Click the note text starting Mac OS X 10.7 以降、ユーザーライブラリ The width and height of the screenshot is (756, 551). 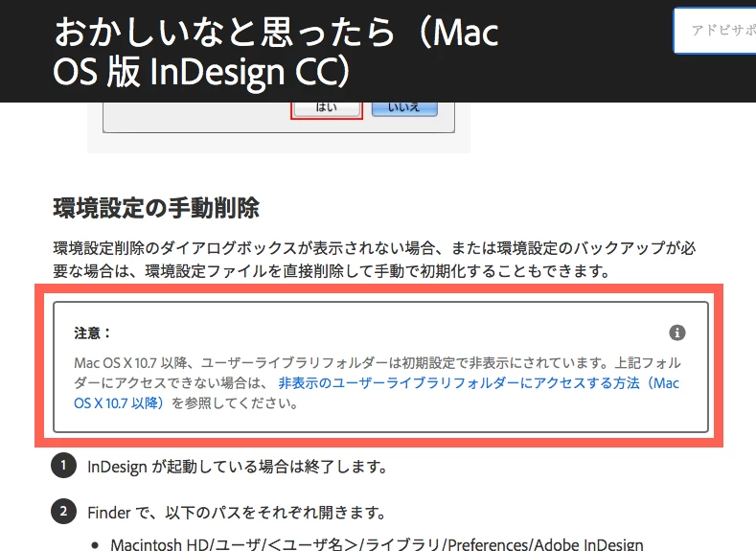[377, 382]
